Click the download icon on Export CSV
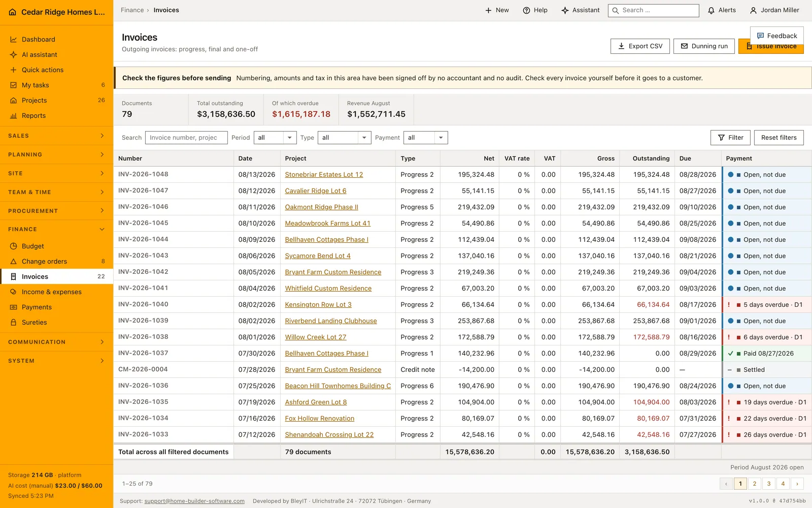The image size is (812, 508). click(x=621, y=46)
